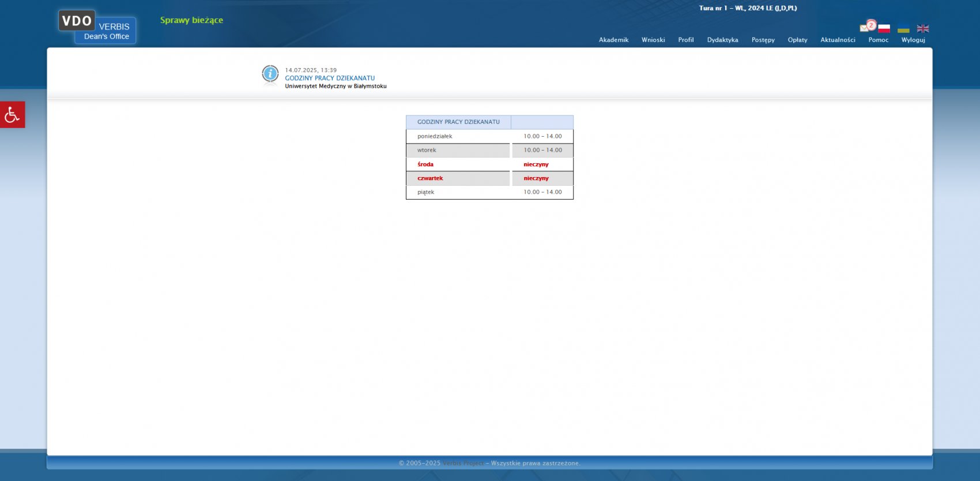Switch language using the Polish flag
The width and height of the screenshot is (980, 481).
[x=884, y=28]
